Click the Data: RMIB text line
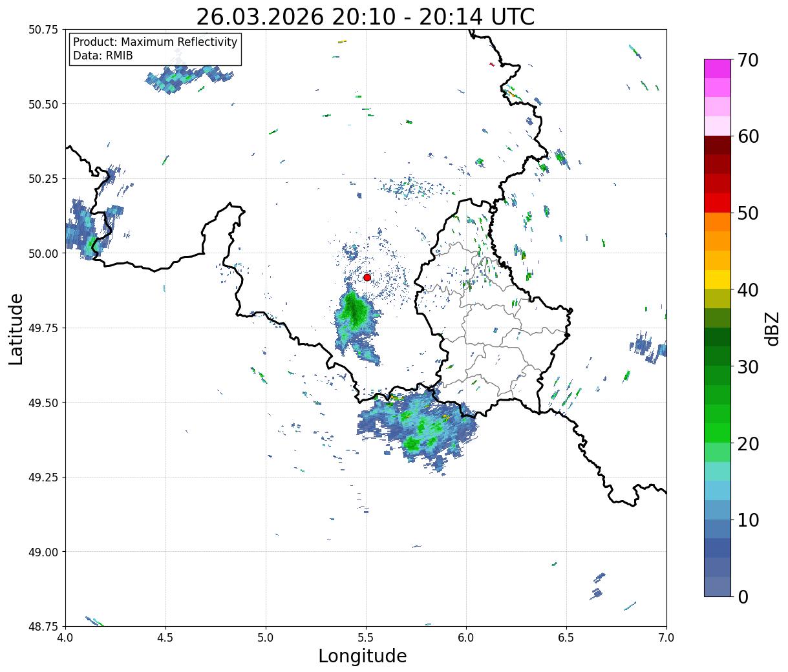Viewport: 788px width, 672px height. pyautogui.click(x=103, y=56)
